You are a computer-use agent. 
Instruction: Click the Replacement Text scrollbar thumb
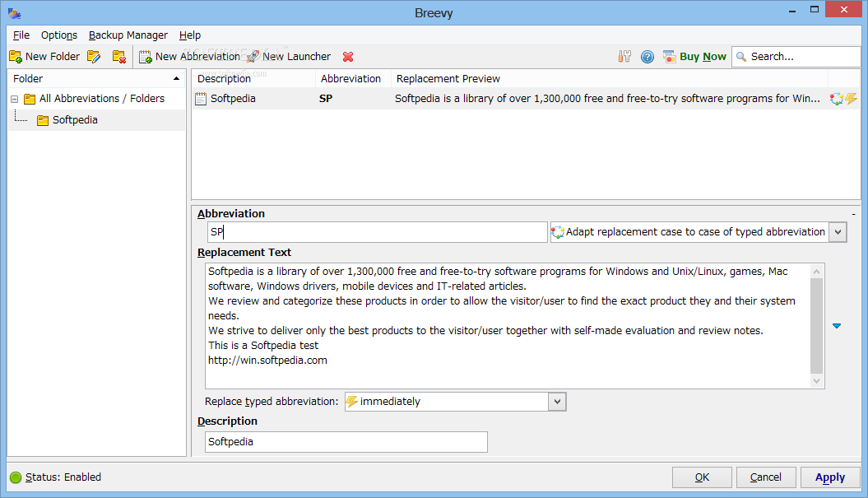[816, 326]
